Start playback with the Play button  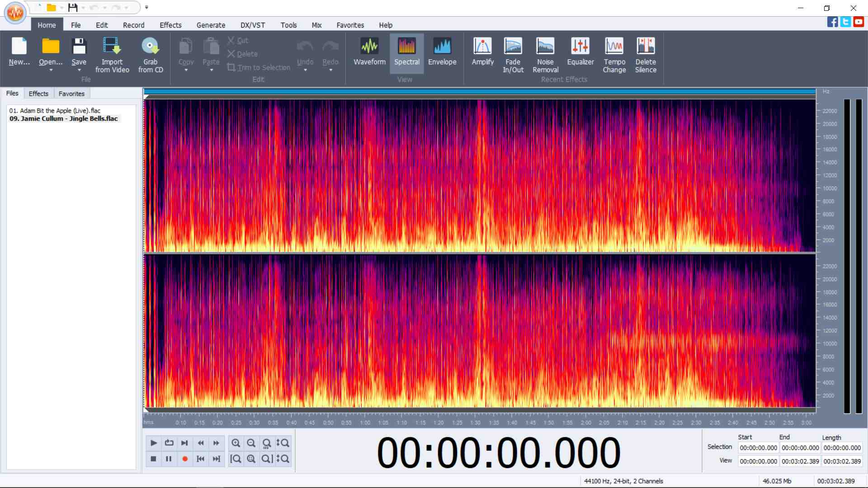pos(153,443)
